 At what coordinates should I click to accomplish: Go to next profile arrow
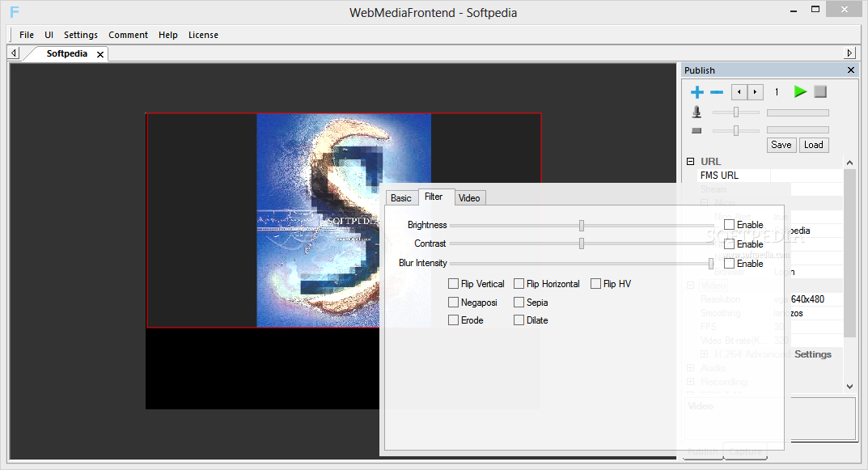coord(755,92)
